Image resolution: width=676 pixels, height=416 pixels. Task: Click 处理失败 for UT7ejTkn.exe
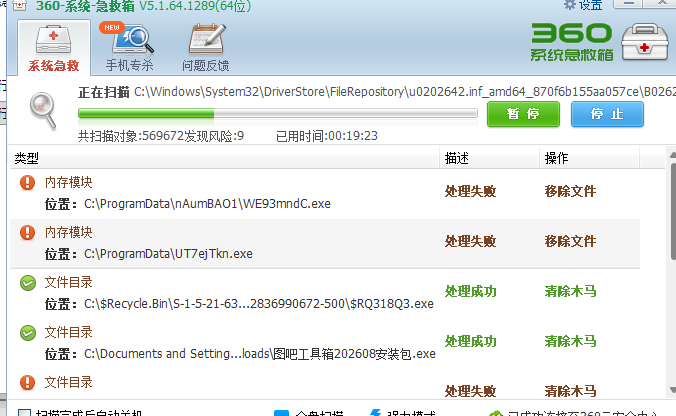point(470,241)
